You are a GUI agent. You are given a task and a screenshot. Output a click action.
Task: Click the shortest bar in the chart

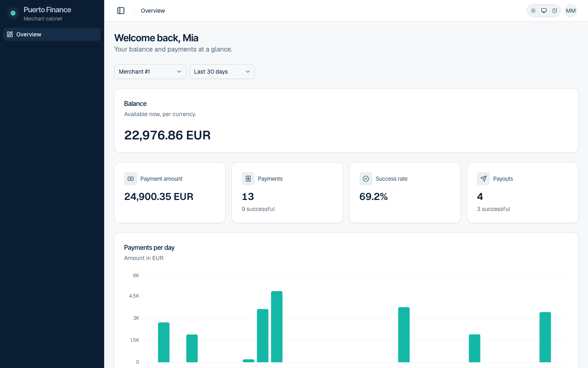[x=249, y=361]
